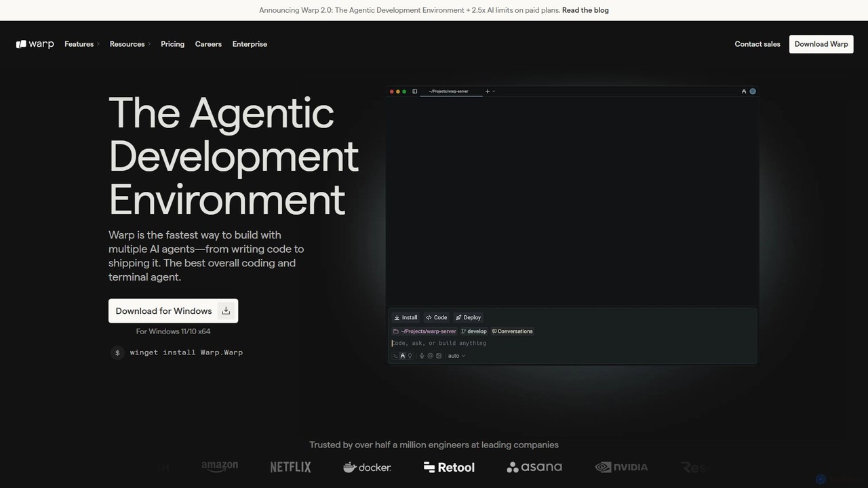Click the user avatar in the terminal window

(753, 91)
